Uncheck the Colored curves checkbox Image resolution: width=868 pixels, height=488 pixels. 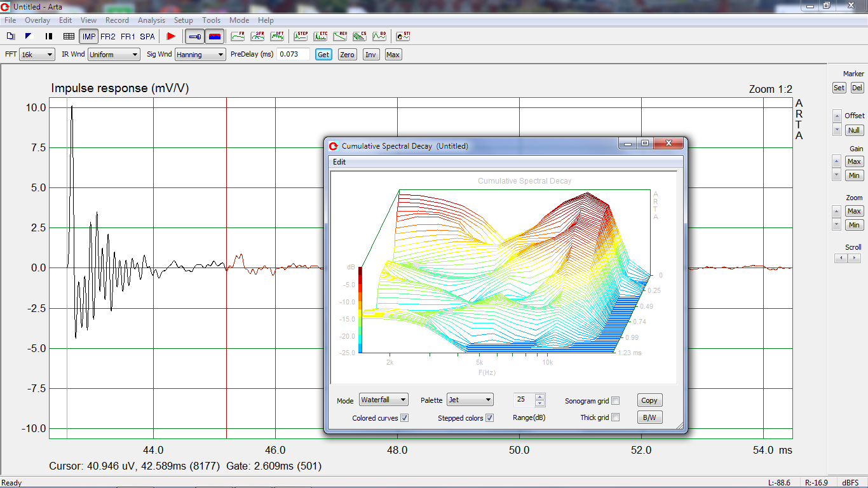click(x=405, y=418)
